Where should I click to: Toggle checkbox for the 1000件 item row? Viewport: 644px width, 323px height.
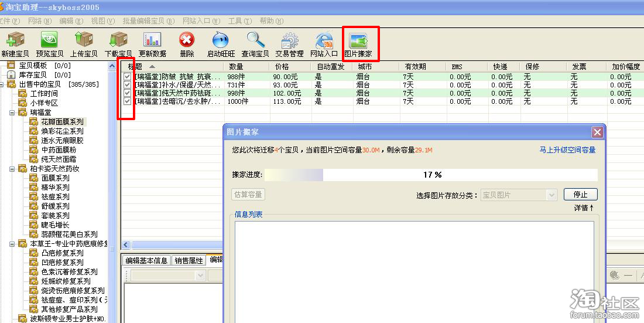pos(127,101)
